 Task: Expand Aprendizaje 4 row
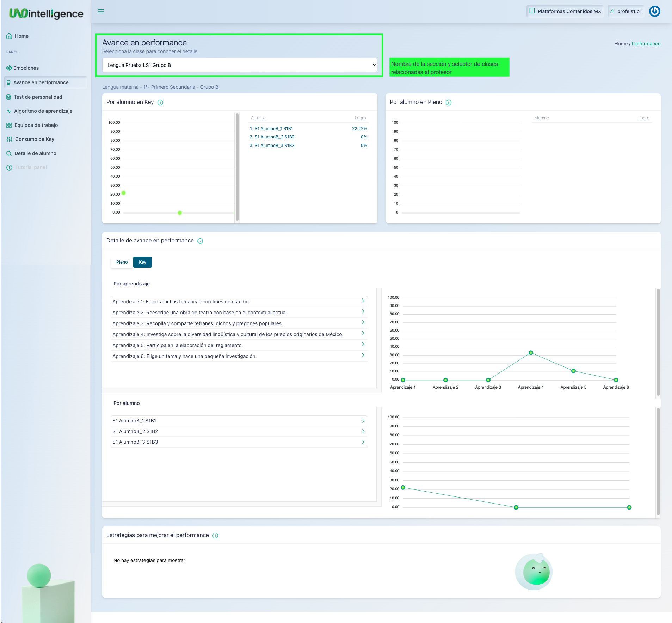pos(363,333)
